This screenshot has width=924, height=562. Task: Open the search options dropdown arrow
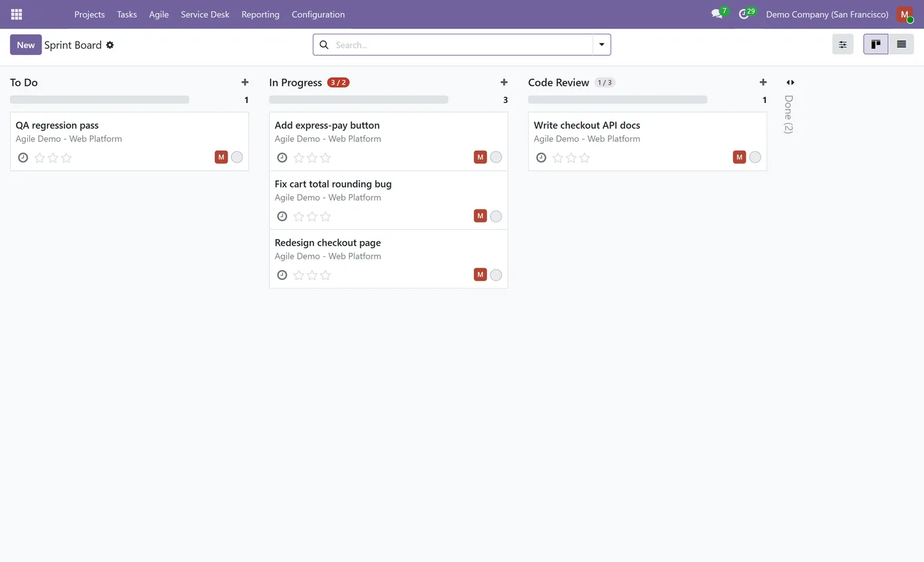point(602,45)
